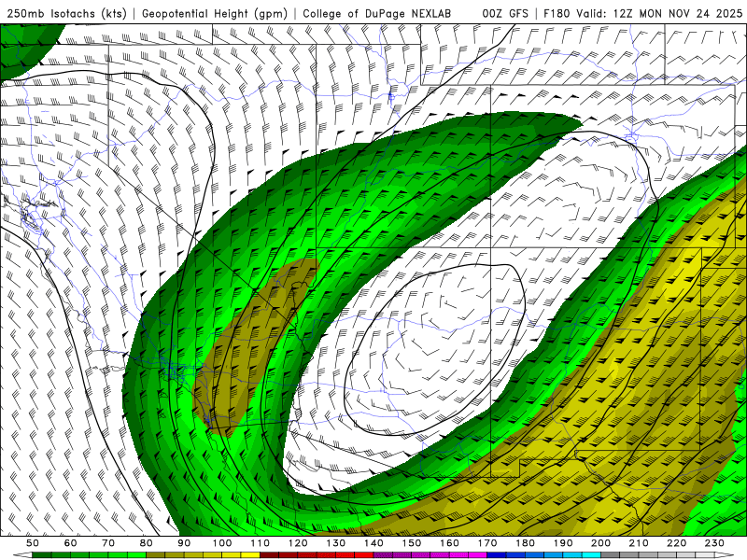747x560 pixels.
Task: Click the legend value '200'
Action: point(600,543)
